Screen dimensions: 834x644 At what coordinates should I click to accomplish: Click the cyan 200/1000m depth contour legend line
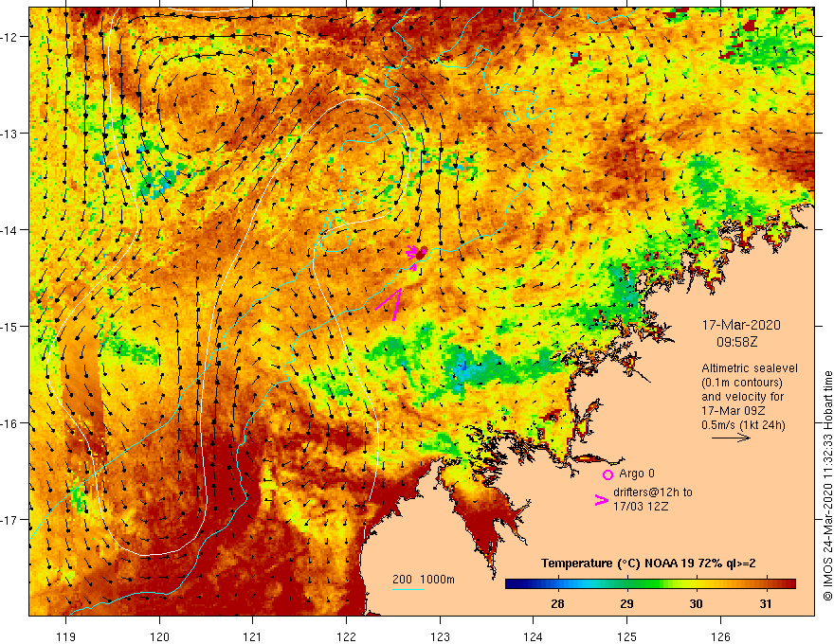click(408, 589)
